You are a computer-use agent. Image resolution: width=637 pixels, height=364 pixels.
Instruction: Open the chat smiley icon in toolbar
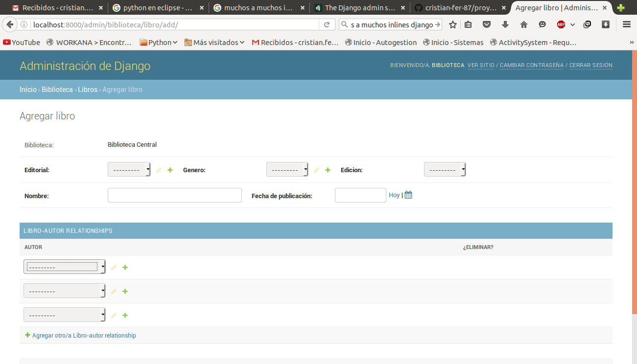542,24
